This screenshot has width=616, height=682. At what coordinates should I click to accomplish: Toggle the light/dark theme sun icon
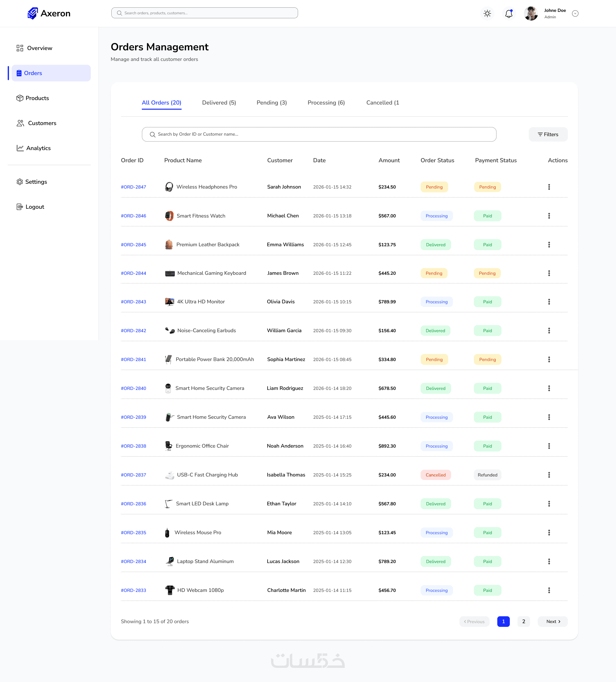coord(487,13)
